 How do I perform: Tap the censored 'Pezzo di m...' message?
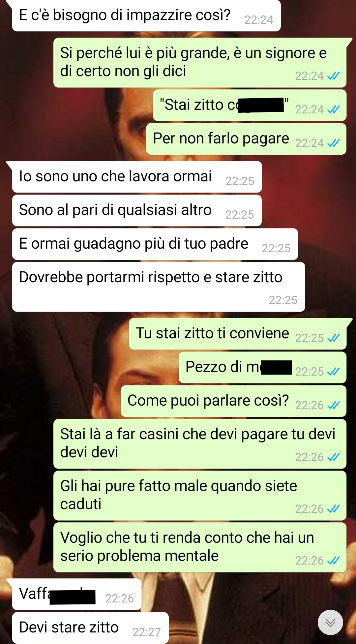tap(262, 367)
